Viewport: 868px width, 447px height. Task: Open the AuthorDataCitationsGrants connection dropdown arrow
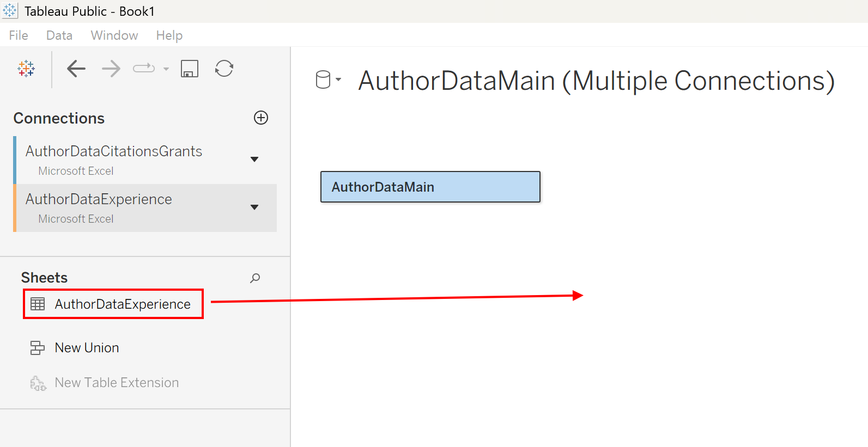point(254,160)
